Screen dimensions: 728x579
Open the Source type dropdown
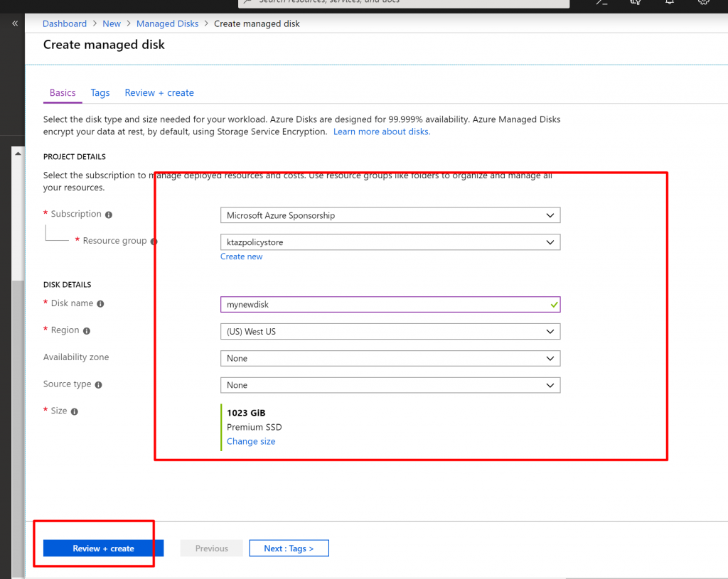click(390, 385)
